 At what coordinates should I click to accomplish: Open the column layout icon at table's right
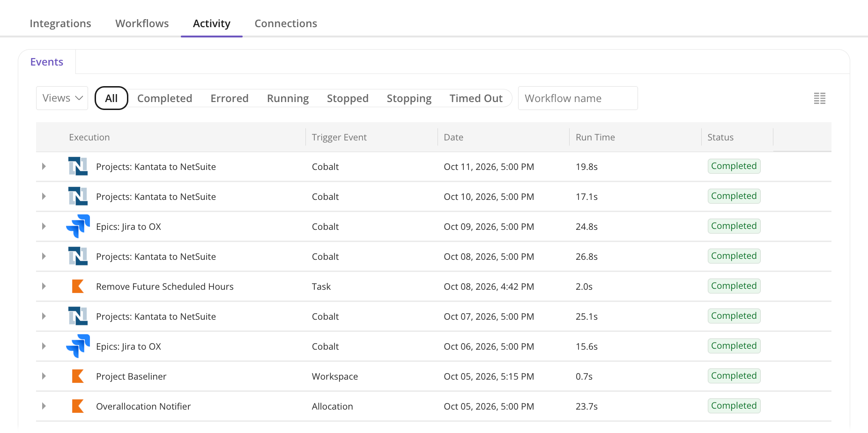tap(820, 98)
